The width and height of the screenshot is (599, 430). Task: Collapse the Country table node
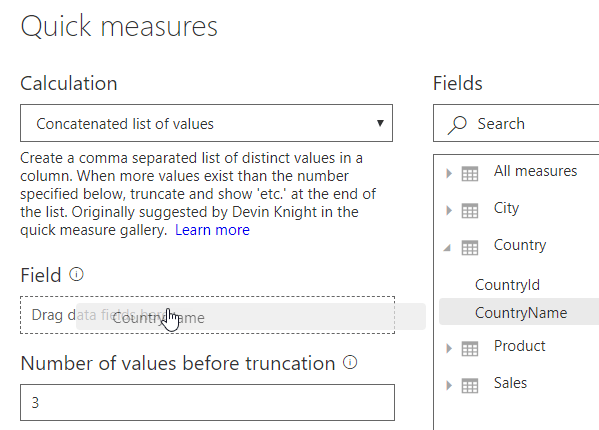point(447,248)
